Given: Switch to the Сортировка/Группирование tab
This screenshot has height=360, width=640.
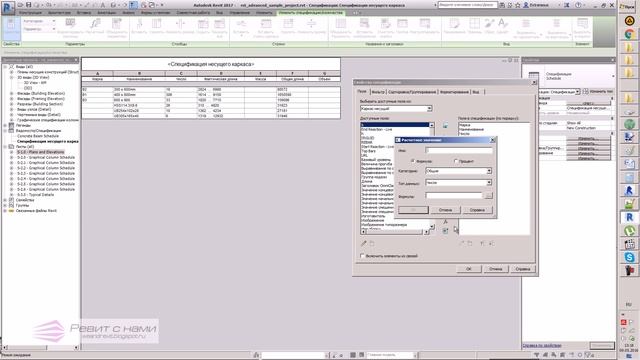Looking at the screenshot, I should pyautogui.click(x=412, y=92).
